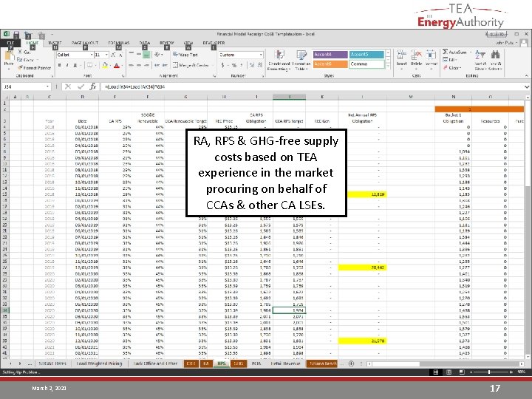
Task: Open Font dialog launcher
Action: [123, 76]
